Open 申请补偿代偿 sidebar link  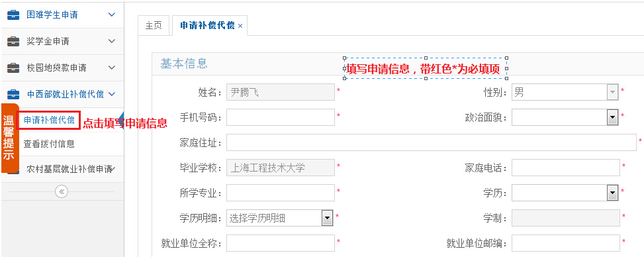click(49, 120)
